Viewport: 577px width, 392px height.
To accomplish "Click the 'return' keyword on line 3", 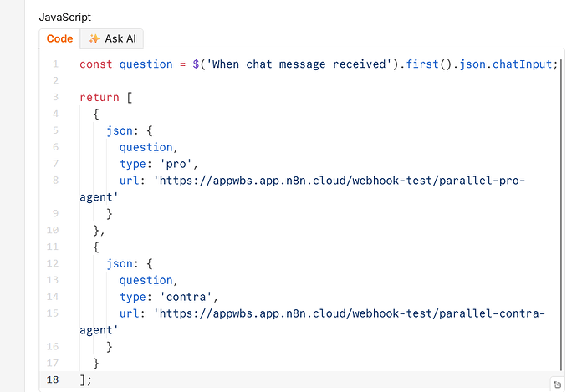I will click(x=100, y=98).
